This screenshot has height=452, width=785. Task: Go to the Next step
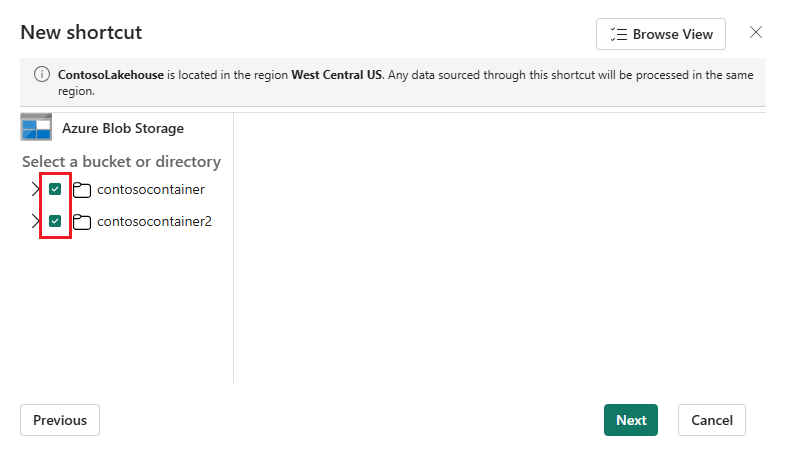click(631, 420)
